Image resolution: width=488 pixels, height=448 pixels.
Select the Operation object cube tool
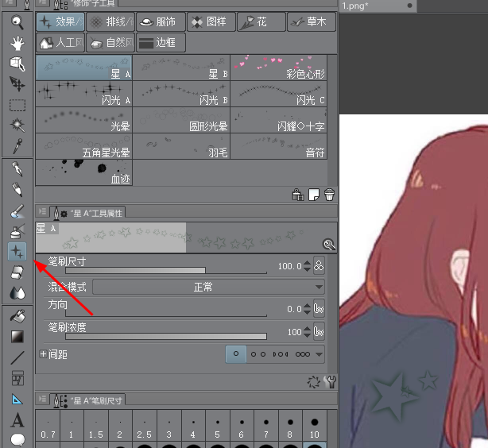pyautogui.click(x=17, y=64)
